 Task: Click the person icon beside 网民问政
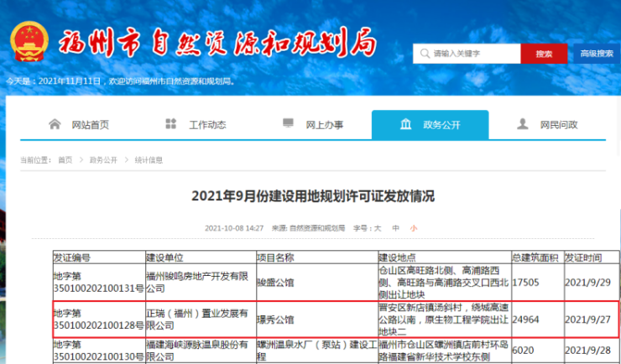(x=522, y=124)
